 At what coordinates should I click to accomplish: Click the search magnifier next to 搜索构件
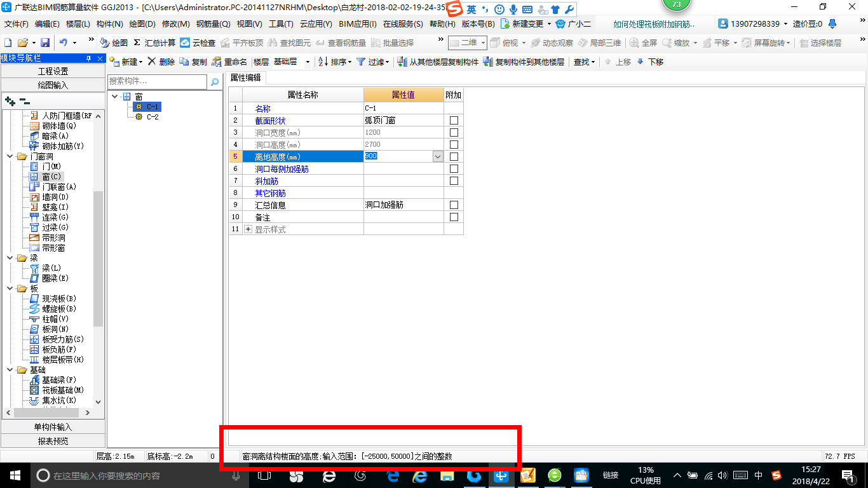(x=215, y=82)
